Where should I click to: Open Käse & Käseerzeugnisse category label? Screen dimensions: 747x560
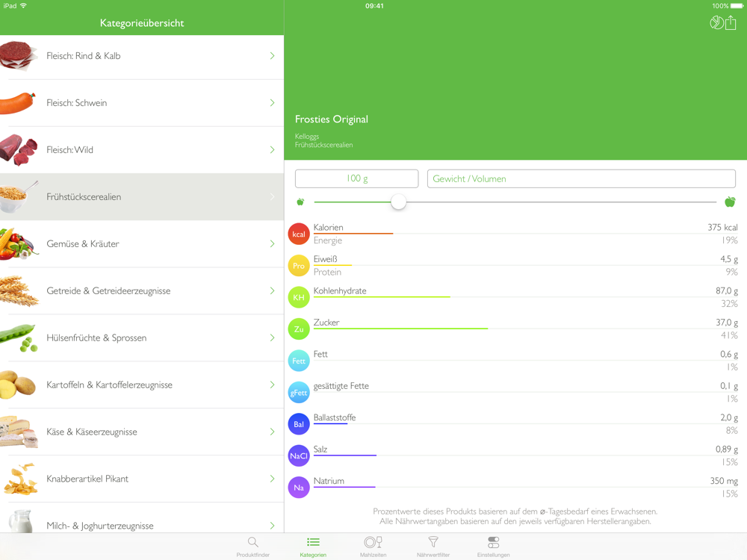point(92,432)
